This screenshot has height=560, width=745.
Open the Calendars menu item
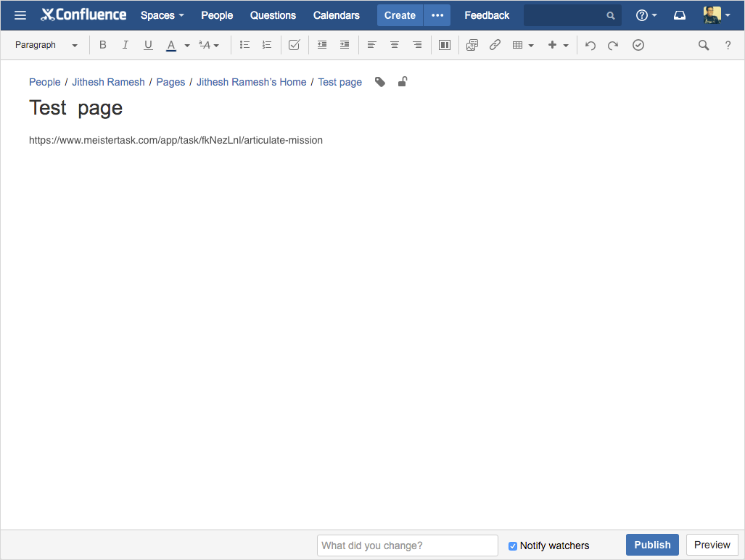(x=336, y=15)
